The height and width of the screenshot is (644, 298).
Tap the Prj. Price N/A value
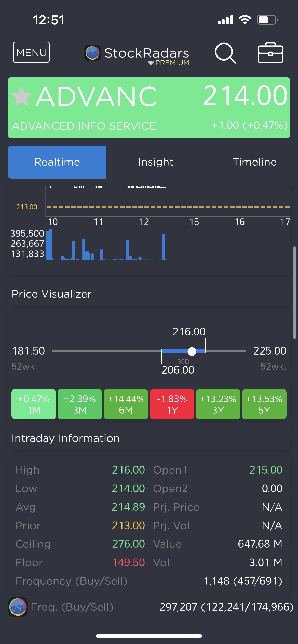coord(272,507)
